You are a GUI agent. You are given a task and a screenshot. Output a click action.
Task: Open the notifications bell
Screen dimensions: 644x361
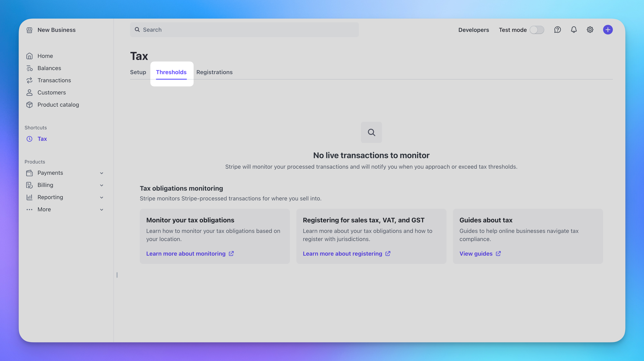tap(574, 30)
